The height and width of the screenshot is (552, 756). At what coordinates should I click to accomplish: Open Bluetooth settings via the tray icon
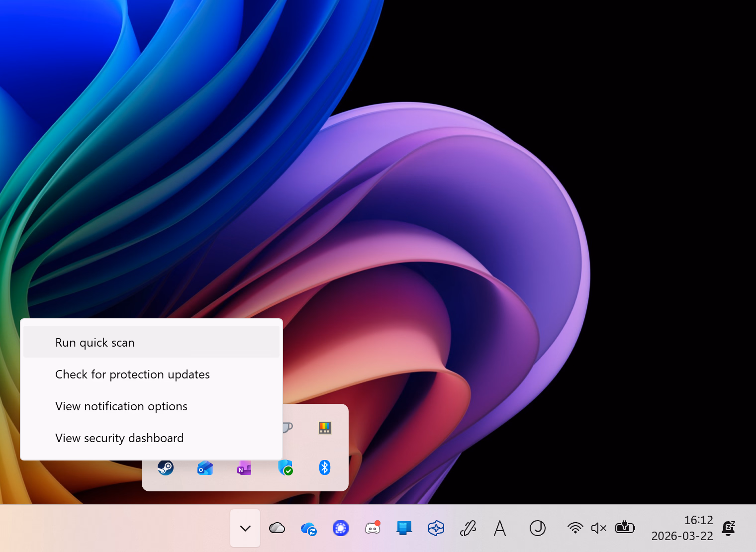pyautogui.click(x=324, y=467)
